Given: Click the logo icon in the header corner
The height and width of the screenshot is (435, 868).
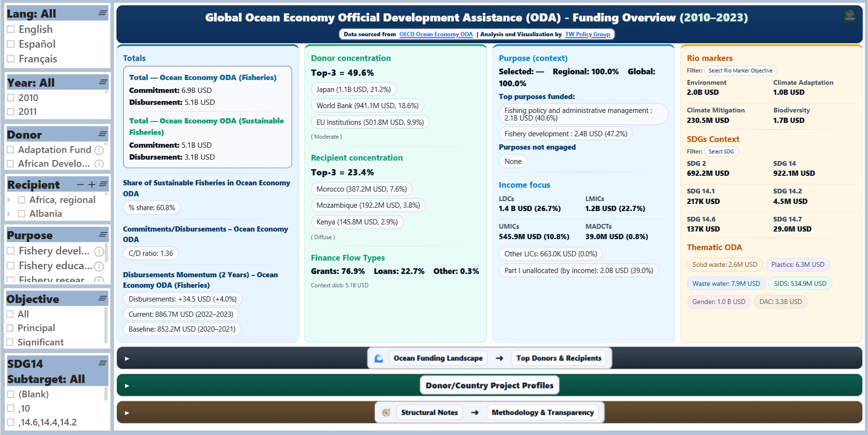Looking at the screenshot, I should pyautogui.click(x=850, y=16).
